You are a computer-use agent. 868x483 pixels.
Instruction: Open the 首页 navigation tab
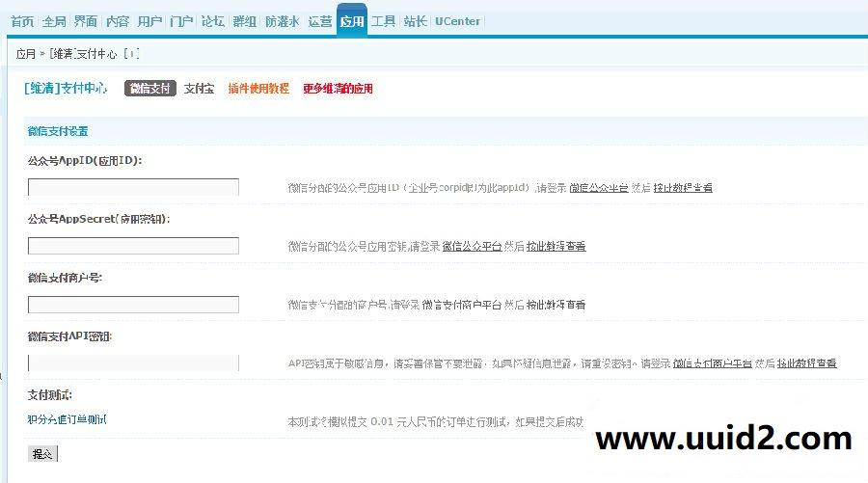click(x=22, y=21)
